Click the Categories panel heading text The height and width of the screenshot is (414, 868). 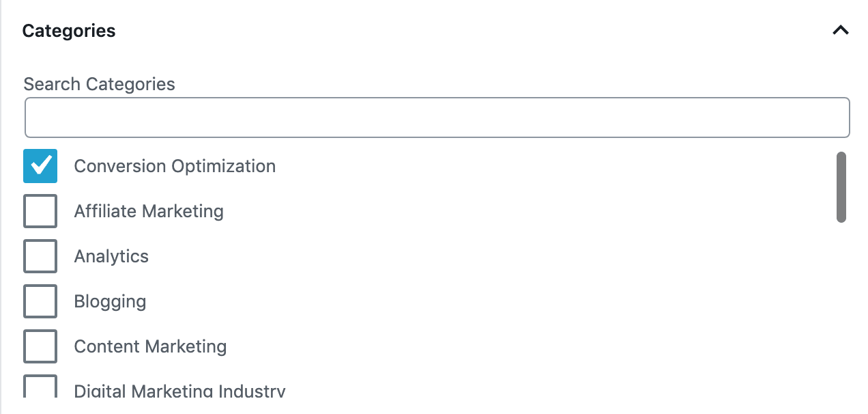click(69, 31)
